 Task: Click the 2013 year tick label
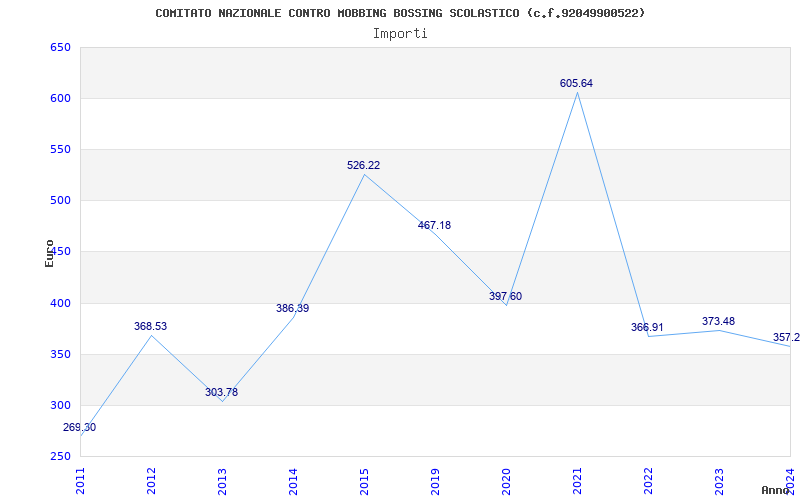[222, 481]
